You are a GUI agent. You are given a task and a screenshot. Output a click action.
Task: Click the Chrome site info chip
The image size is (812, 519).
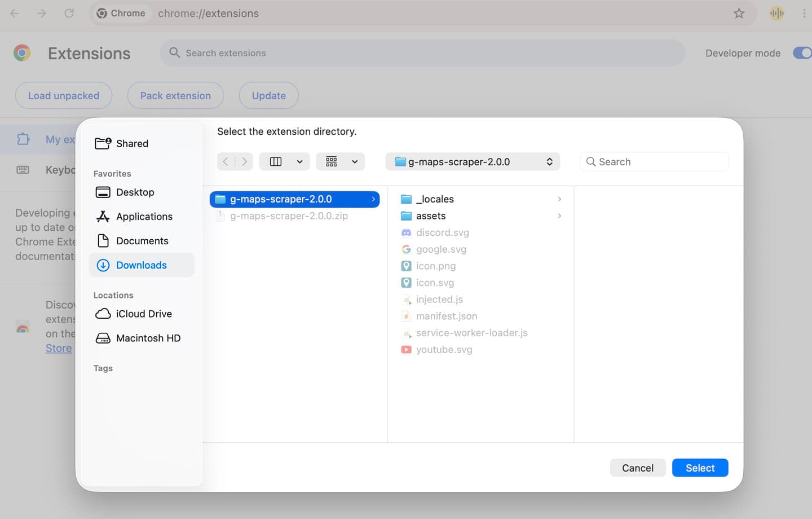pos(121,13)
